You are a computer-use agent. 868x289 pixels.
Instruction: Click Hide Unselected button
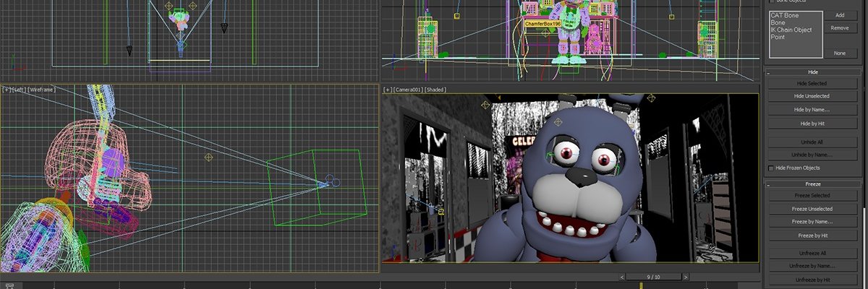(x=812, y=96)
